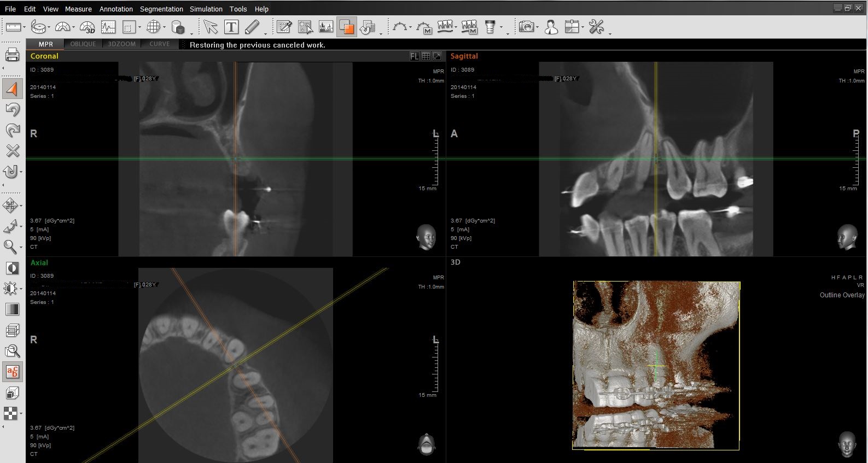Select the magnifier Zoom tool
Screen dimensions: 868x463
coord(10,247)
